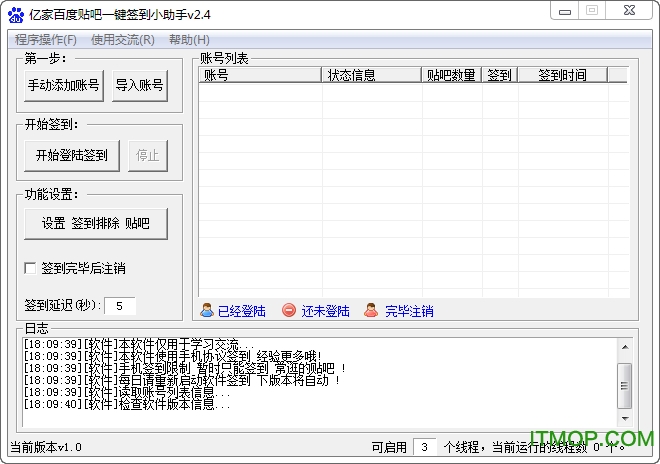Click the 已经登陆 legend label

(242, 311)
